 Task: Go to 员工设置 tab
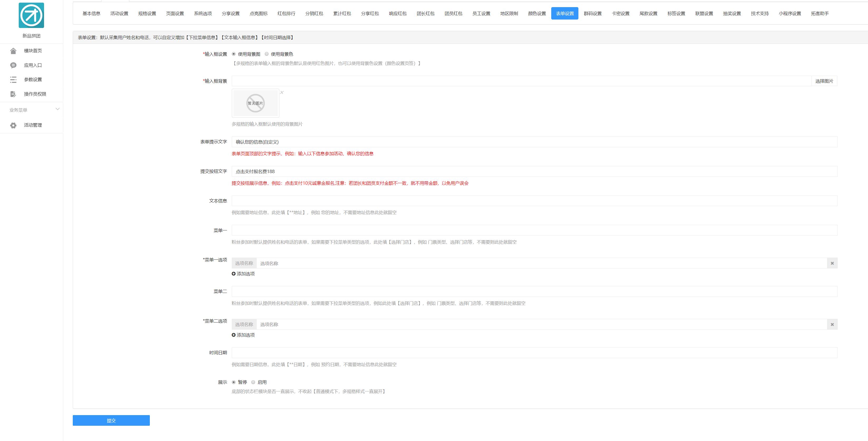tap(481, 13)
